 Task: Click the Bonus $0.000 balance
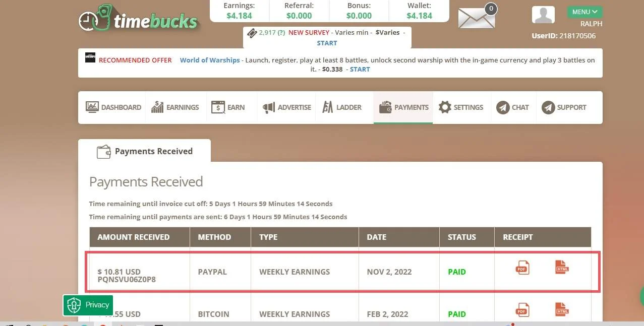359,16
